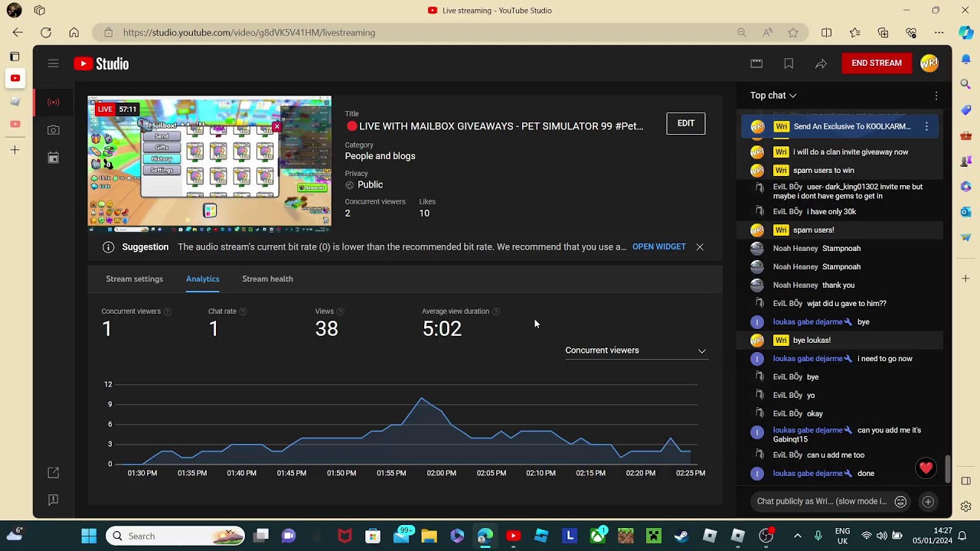Click the heart reaction button in chat
The height and width of the screenshot is (551, 980).
[x=926, y=468]
